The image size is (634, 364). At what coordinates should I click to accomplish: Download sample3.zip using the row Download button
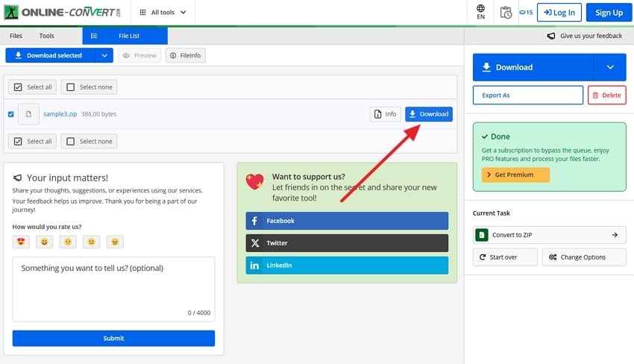point(429,114)
